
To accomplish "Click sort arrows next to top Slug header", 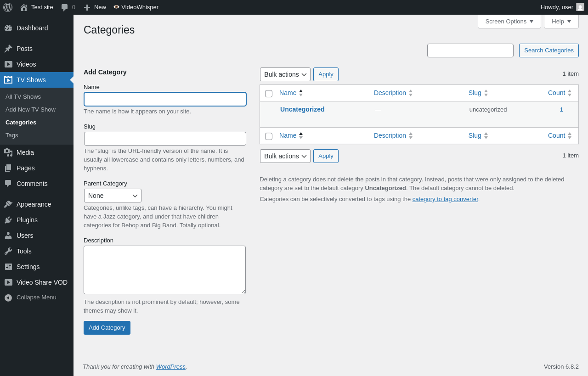I will pos(486,93).
